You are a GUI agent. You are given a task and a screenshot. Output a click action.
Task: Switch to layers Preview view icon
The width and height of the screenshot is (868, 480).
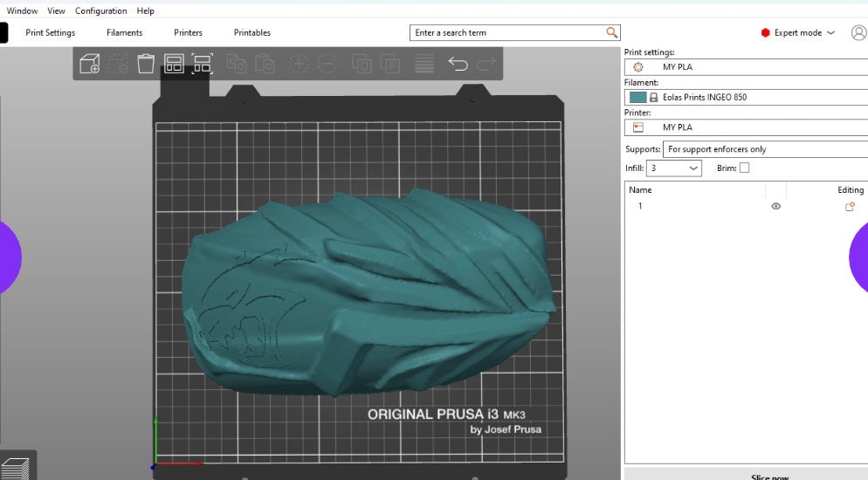[16, 469]
